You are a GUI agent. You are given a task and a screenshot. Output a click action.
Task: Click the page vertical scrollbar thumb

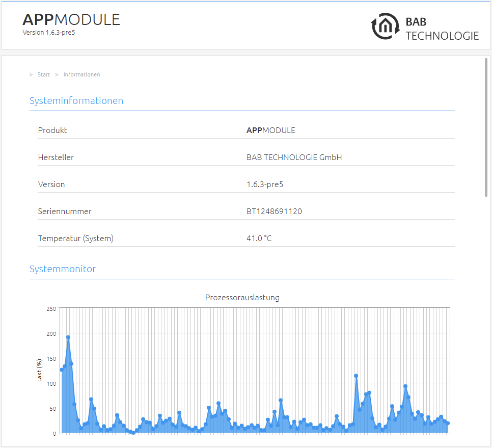coord(486,127)
